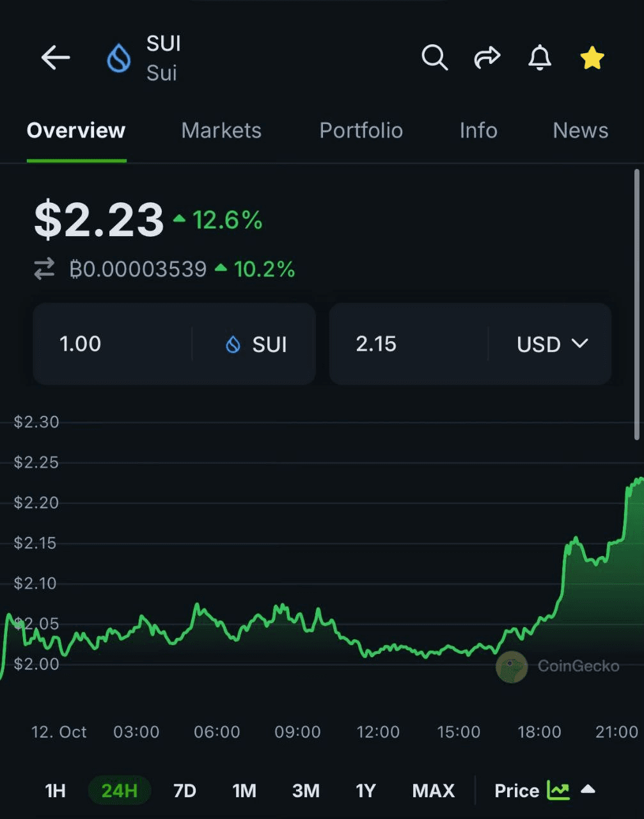
Task: Tap the blue Sui droplet logo
Action: tap(118, 58)
